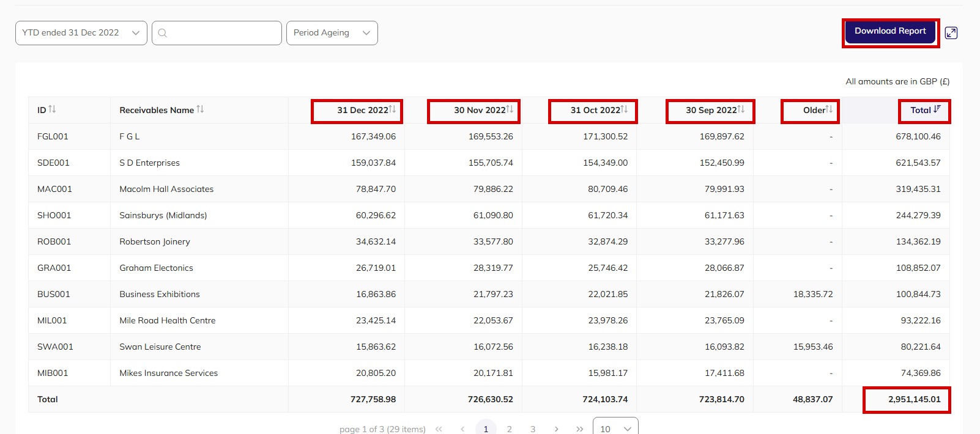Click the Download Report button
This screenshot has width=980, height=434.
[890, 32]
